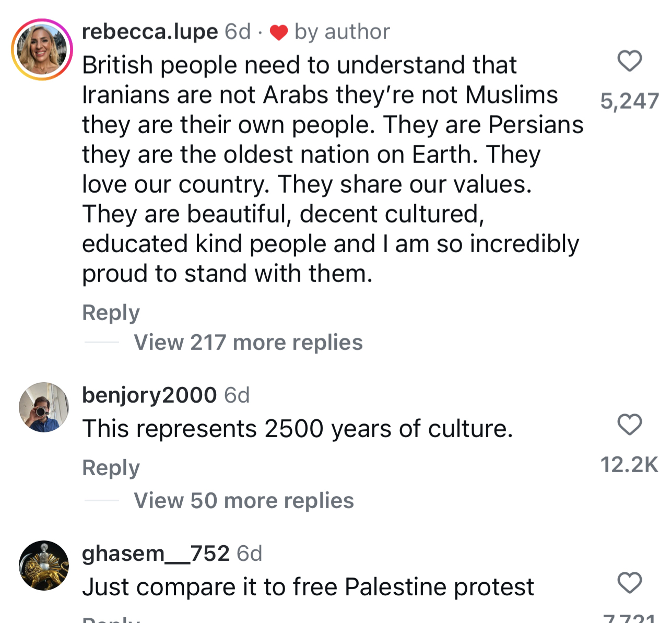Reply to the benjory2000 comment

(x=111, y=468)
